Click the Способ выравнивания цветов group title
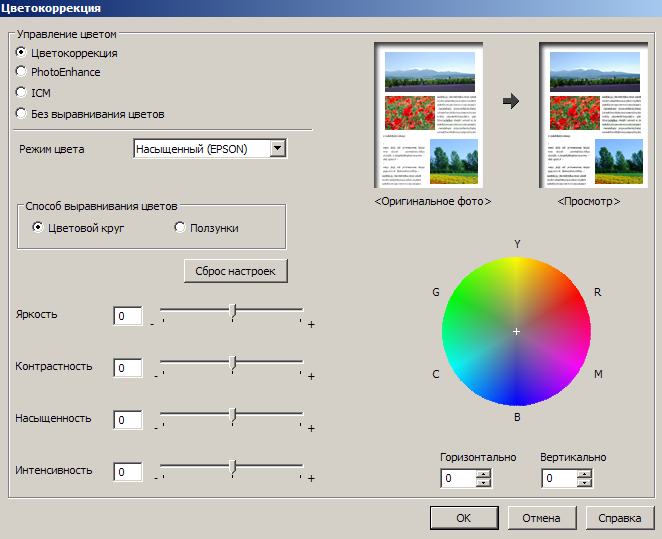This screenshot has width=662, height=539. click(101, 206)
